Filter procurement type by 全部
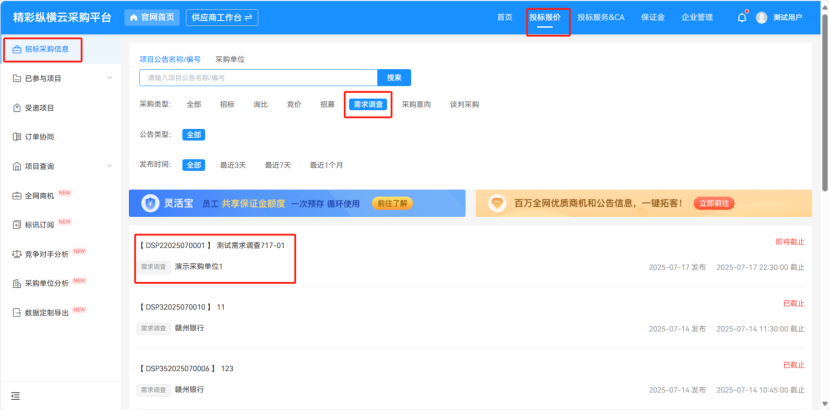The image size is (829, 410). click(x=194, y=105)
